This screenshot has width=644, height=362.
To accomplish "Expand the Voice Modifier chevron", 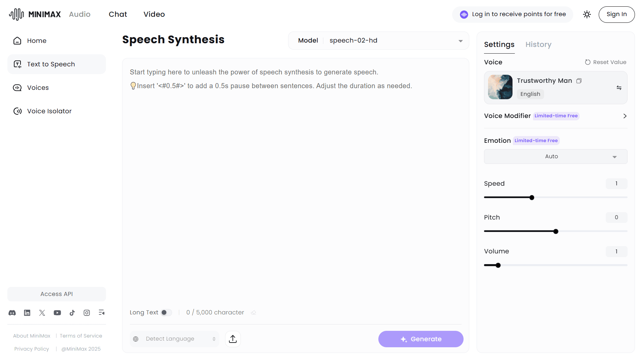I will [625, 116].
